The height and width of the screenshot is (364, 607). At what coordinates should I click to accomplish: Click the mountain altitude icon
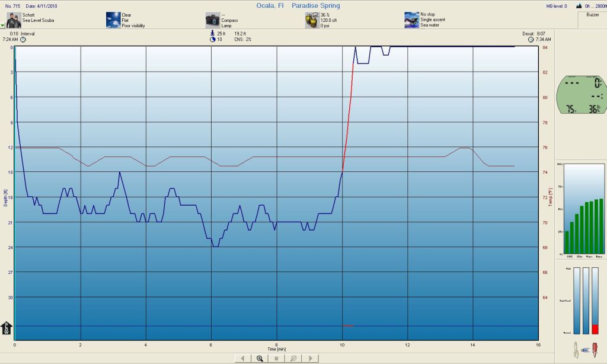(x=579, y=6)
